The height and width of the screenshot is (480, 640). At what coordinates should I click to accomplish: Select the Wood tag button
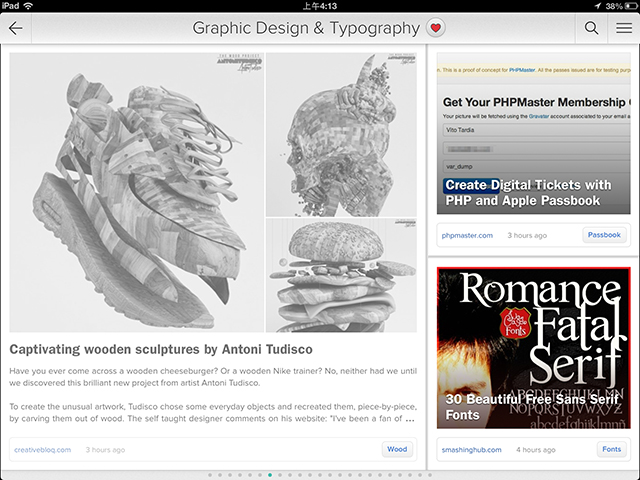pyautogui.click(x=397, y=449)
